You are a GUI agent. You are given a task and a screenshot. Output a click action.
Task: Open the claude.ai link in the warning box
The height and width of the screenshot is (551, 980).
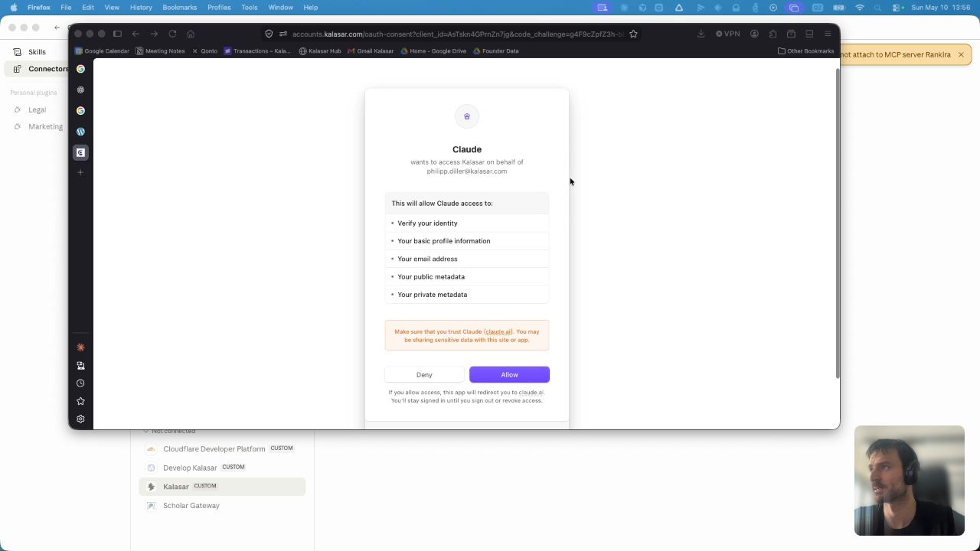tap(498, 331)
